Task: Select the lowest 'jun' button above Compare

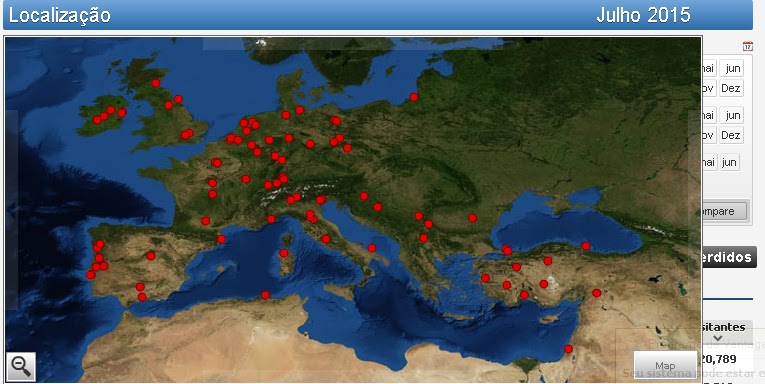Action: [729, 162]
